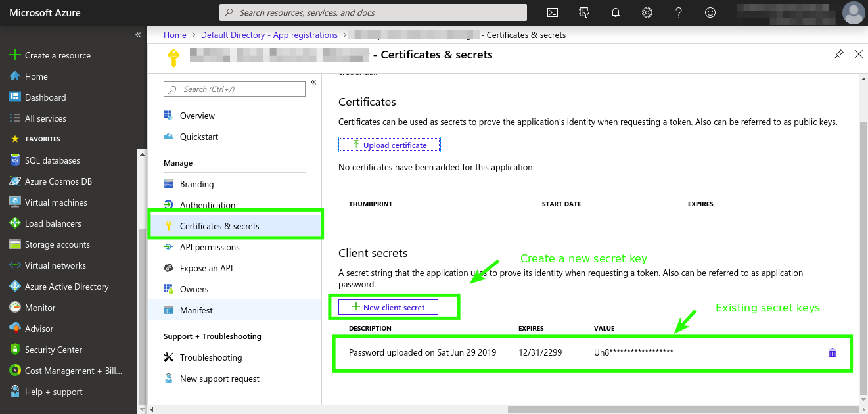Focus the app menu Search (Ctrl+/) box
Screen dimensions: 868x414
(x=235, y=89)
